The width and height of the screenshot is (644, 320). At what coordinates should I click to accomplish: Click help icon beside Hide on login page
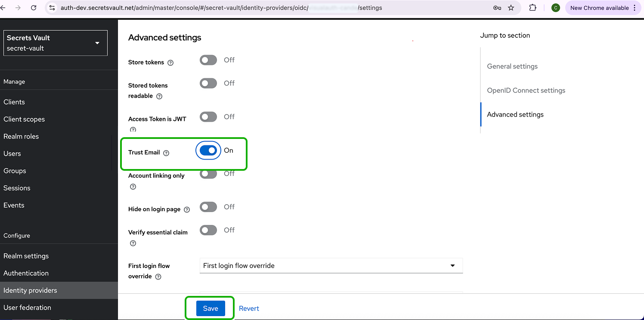[187, 209]
